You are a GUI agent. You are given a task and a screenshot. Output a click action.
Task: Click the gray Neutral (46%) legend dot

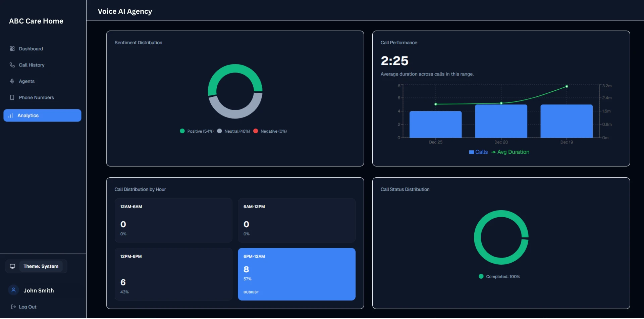point(219,131)
